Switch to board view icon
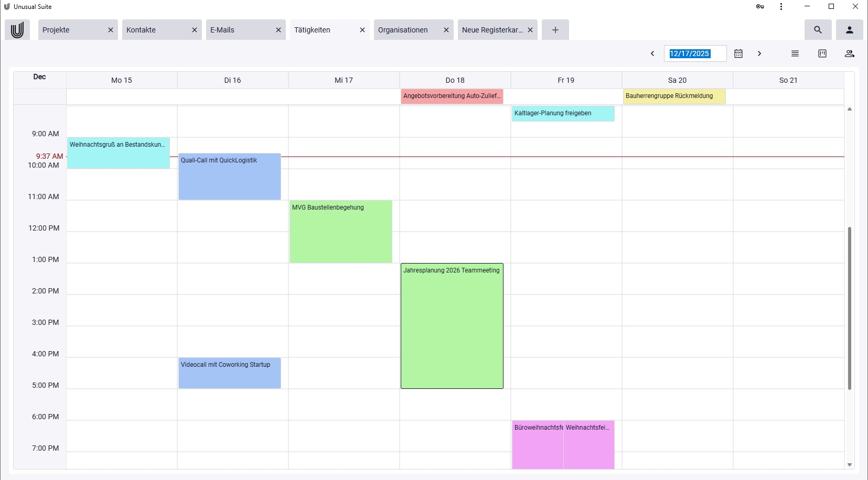868x480 pixels. [x=822, y=53]
